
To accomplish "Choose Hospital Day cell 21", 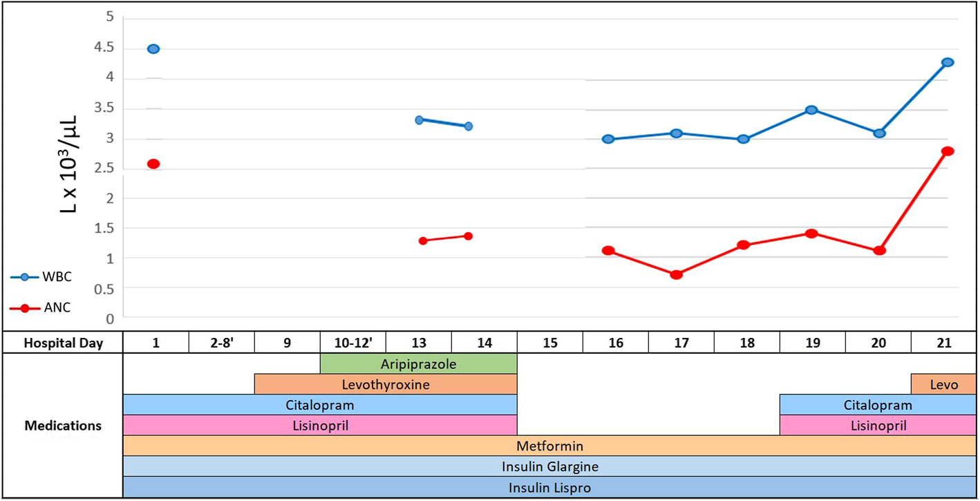I will (x=944, y=343).
